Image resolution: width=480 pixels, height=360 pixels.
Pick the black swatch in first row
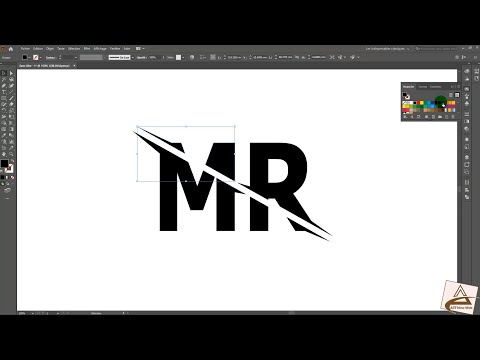pos(415,102)
